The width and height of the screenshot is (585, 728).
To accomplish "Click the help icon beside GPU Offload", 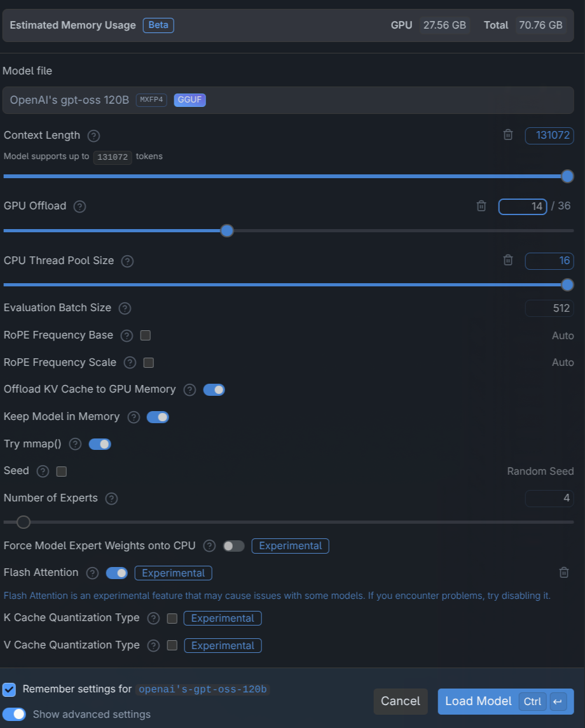I will 79,206.
